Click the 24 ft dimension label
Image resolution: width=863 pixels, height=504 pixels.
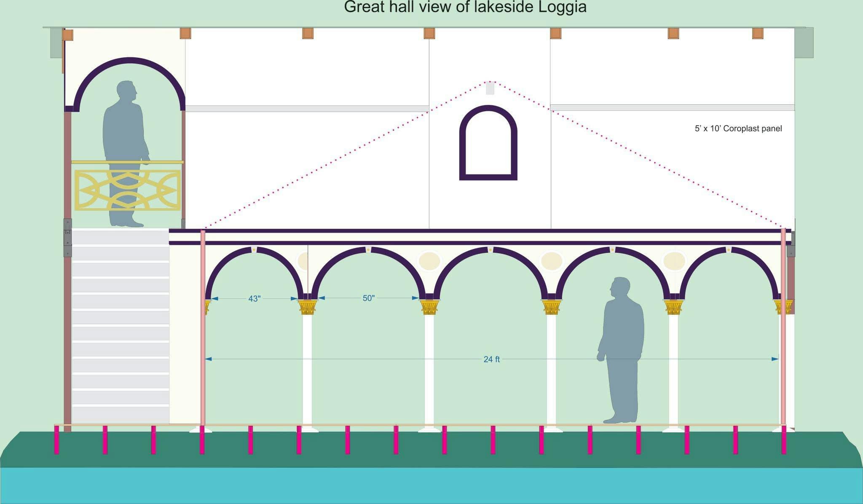491,359
